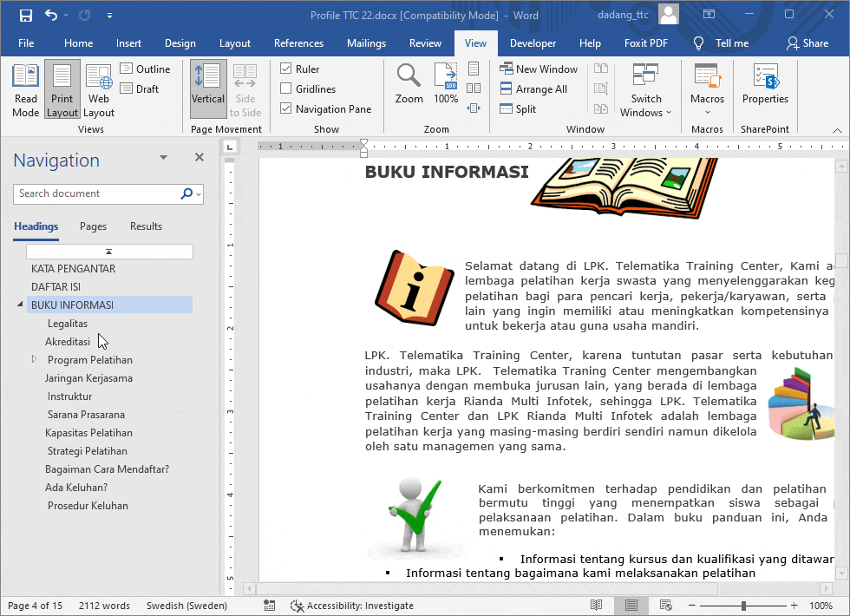This screenshot has width=850, height=616.
Task: Click the Arrange All icon
Action: pos(537,88)
